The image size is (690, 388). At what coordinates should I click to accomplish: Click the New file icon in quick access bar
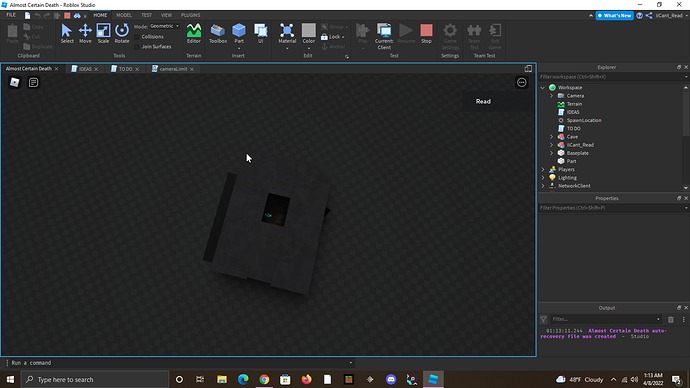27,15
